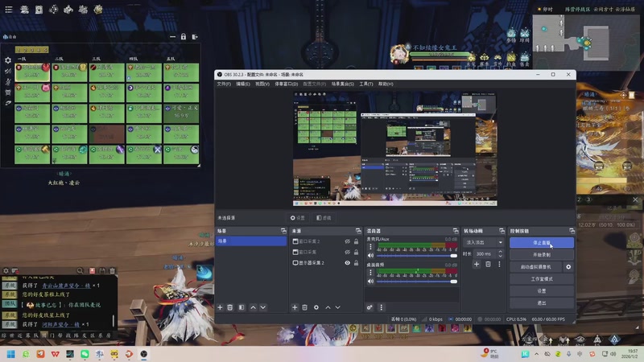
Task: Open 停靠窗口(D) menu in OBS
Action: [287, 84]
